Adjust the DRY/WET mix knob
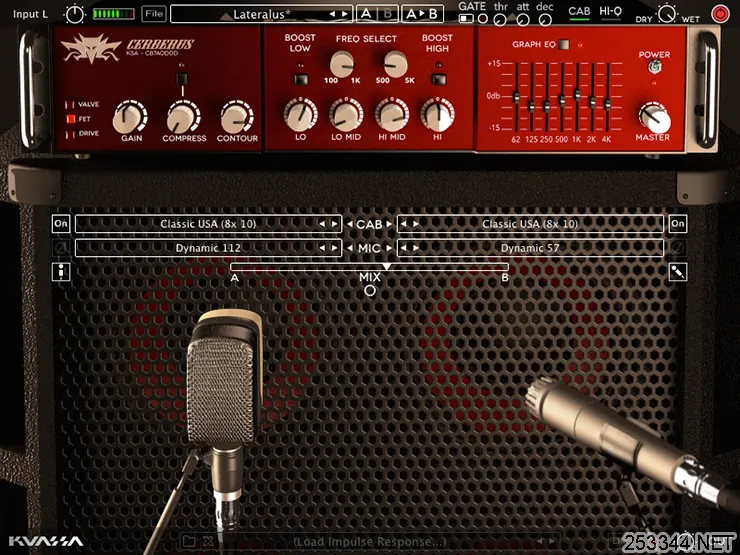740x555 pixels. click(x=667, y=13)
